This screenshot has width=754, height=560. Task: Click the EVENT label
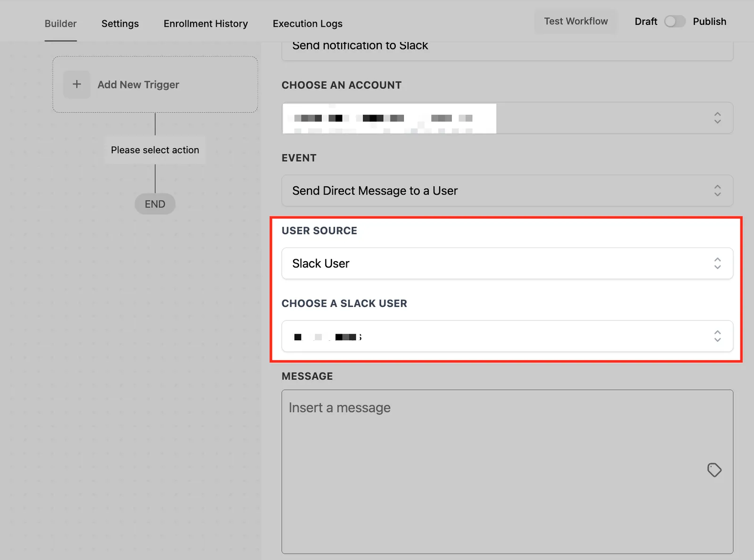tap(299, 158)
